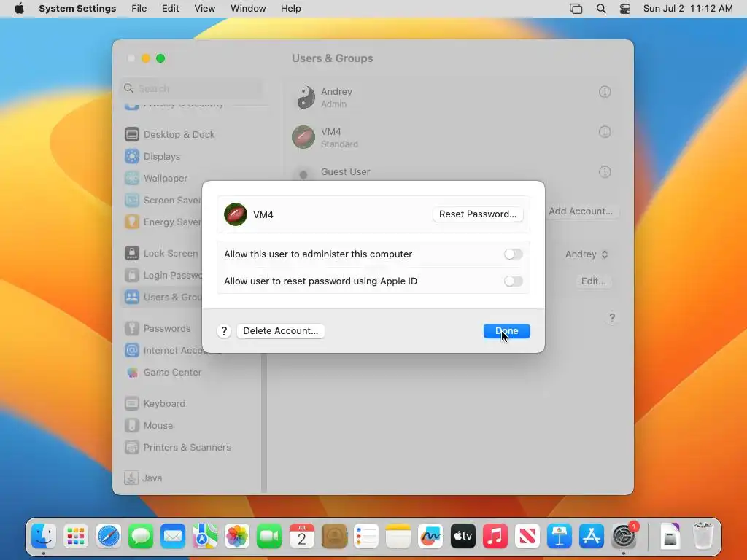This screenshot has width=747, height=560.
Task: Open the View menu
Action: pos(205,9)
